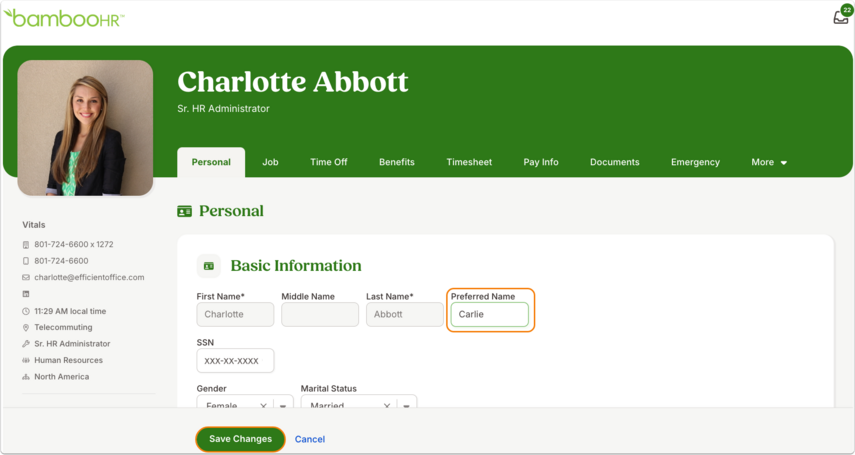855x455 pixels.
Task: Open the Timesheet tab
Action: tap(469, 162)
